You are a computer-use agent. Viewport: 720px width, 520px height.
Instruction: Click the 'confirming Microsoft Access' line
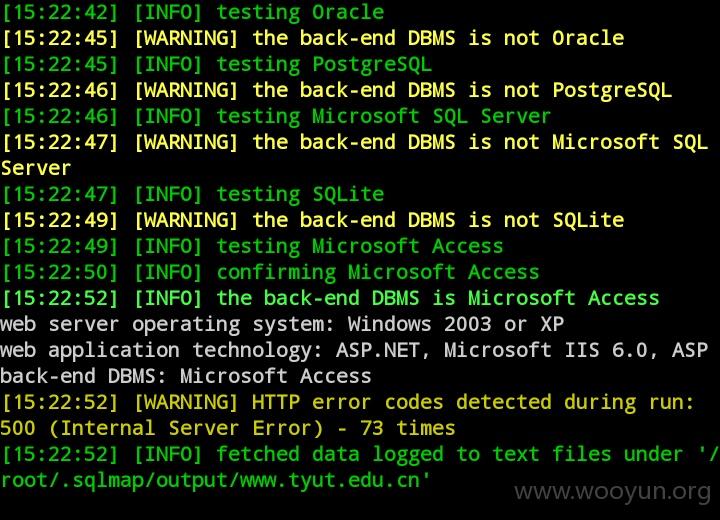(270, 272)
